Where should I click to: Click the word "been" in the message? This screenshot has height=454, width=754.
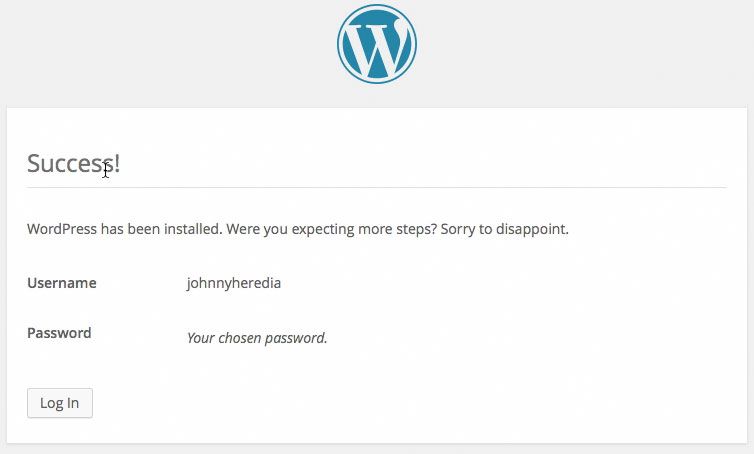(x=144, y=229)
